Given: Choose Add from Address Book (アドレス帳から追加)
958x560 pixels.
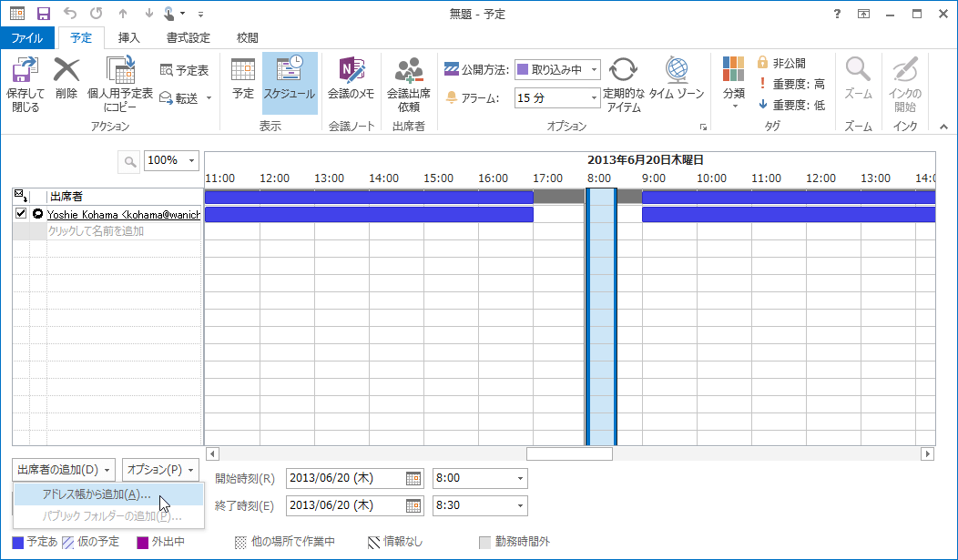Looking at the screenshot, I should point(108,494).
